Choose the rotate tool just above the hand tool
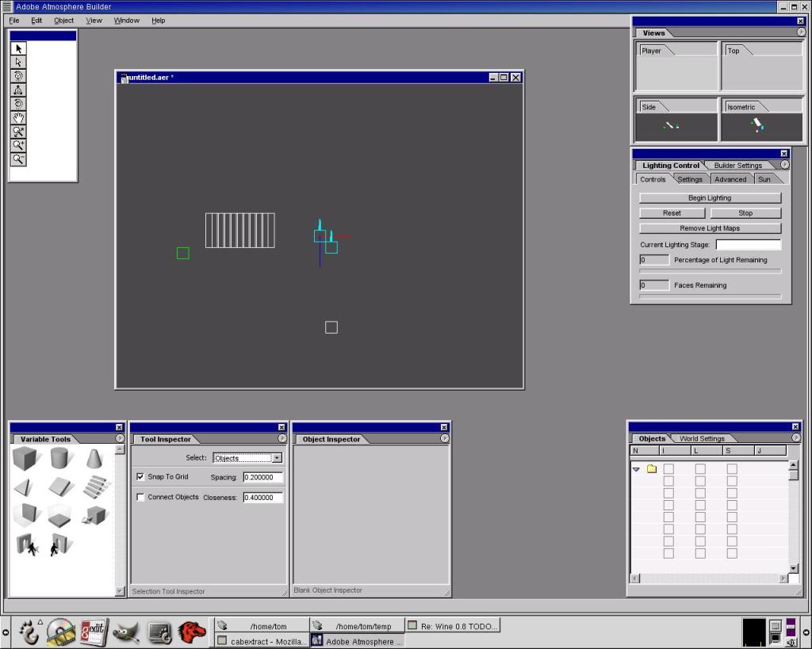Image resolution: width=812 pixels, height=649 pixels. (x=18, y=104)
